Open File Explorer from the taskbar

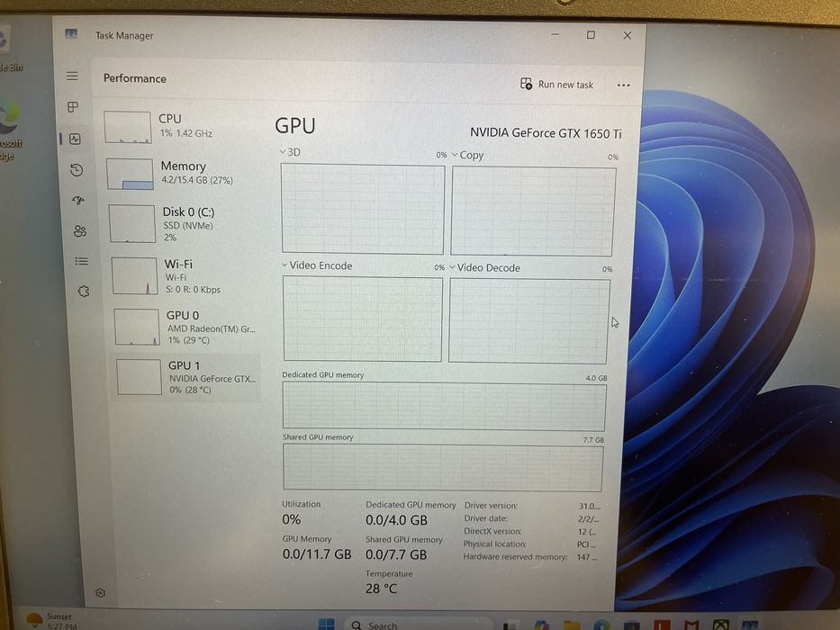pos(572,625)
